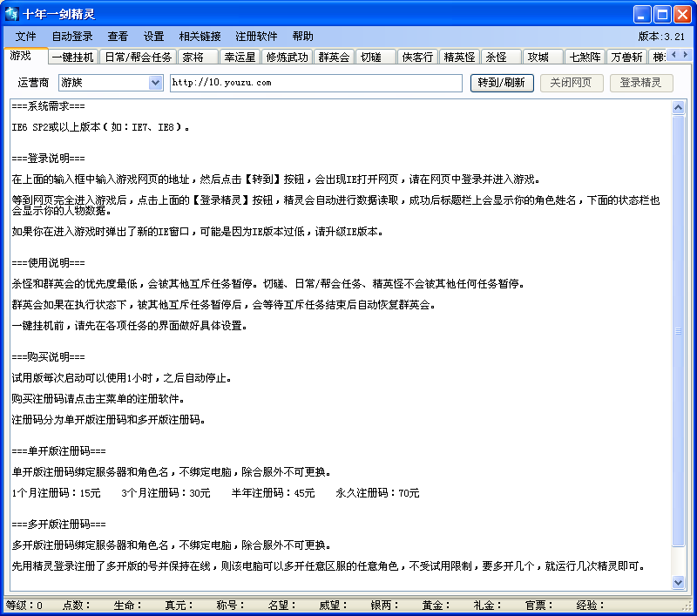Click the 关闭网页 button
Screen dimensions: 697x616
tap(572, 83)
